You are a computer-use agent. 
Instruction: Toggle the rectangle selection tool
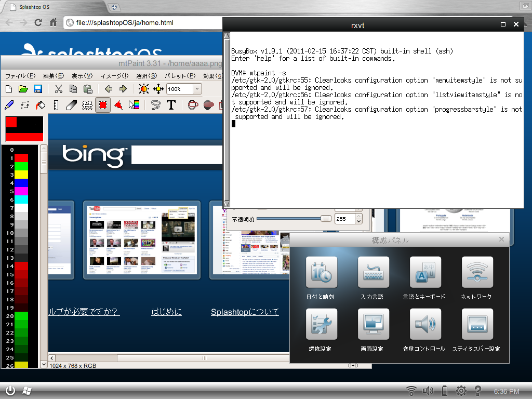(x=103, y=105)
